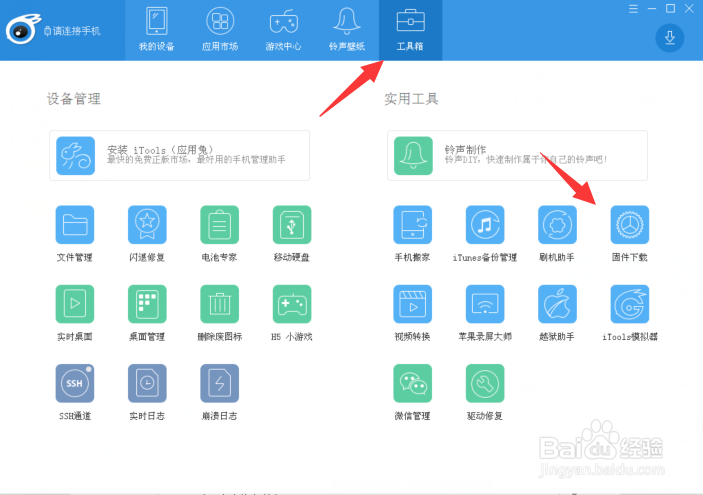Click the 请连接手机 connect phone text
Screen dimensions: 703x495
(x=77, y=31)
